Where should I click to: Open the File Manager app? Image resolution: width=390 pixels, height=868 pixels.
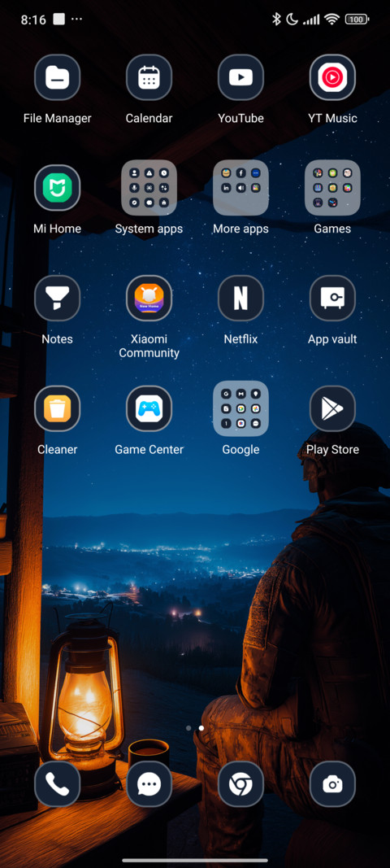pos(57,77)
